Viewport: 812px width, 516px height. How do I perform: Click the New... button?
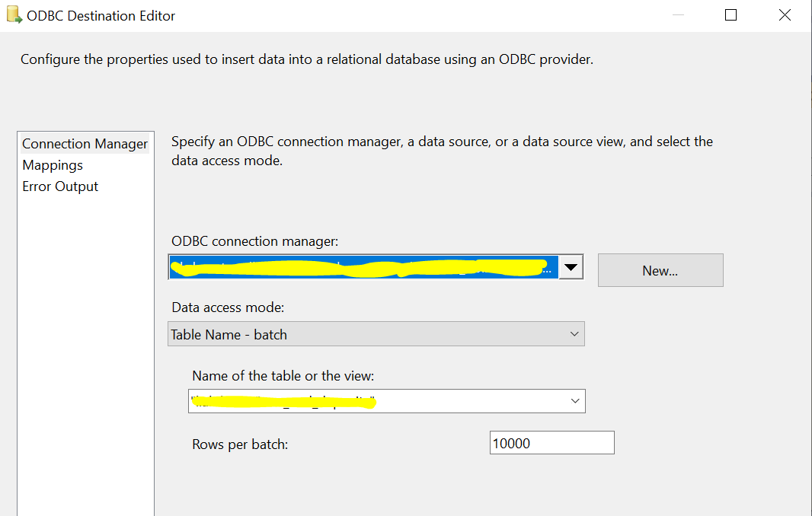[660, 270]
